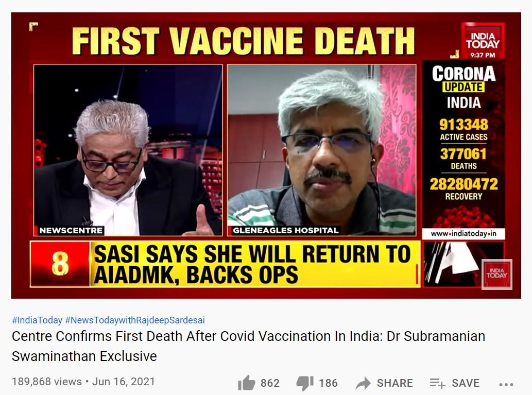Click the FIRST VACCINE DEATH headline banner
Viewport: 532px width, 395px height.
tap(243, 40)
